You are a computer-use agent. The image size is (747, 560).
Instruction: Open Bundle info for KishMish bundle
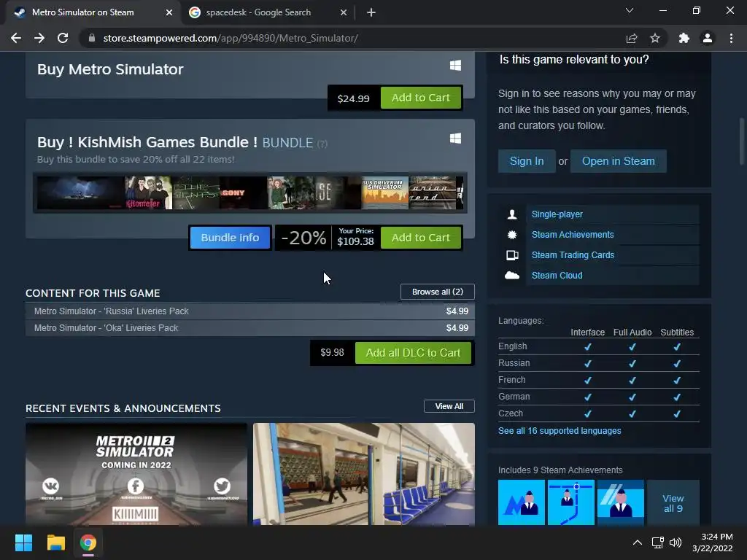click(230, 238)
